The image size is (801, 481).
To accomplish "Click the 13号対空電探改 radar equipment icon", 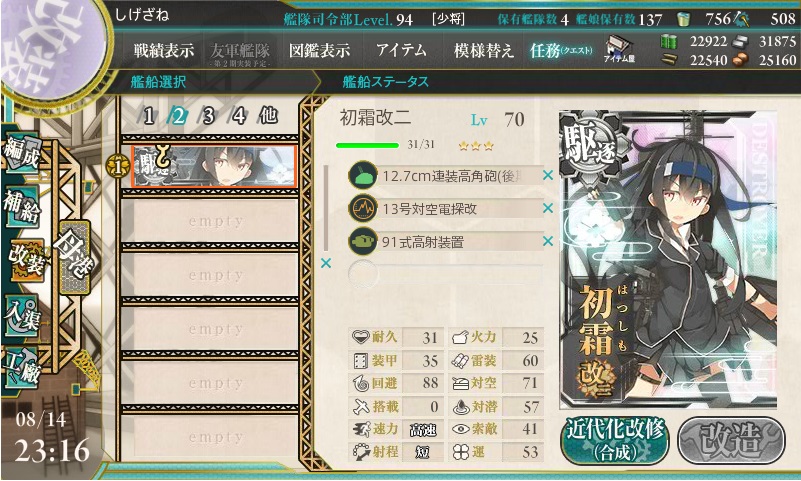I will pyautogui.click(x=363, y=208).
